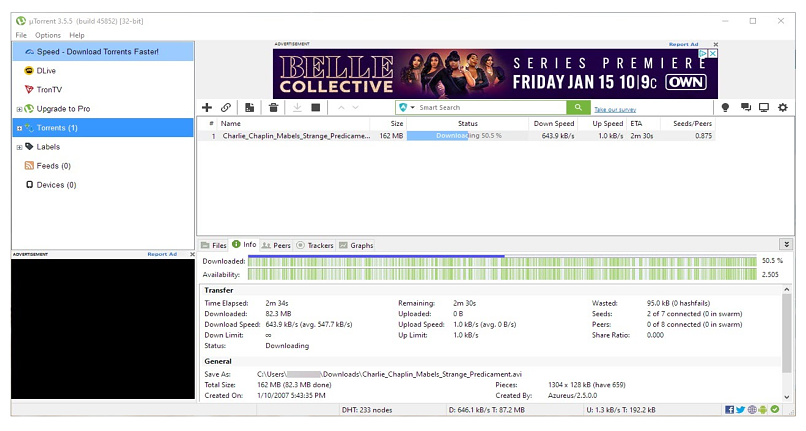Open TronTV in the sidebar

point(49,89)
